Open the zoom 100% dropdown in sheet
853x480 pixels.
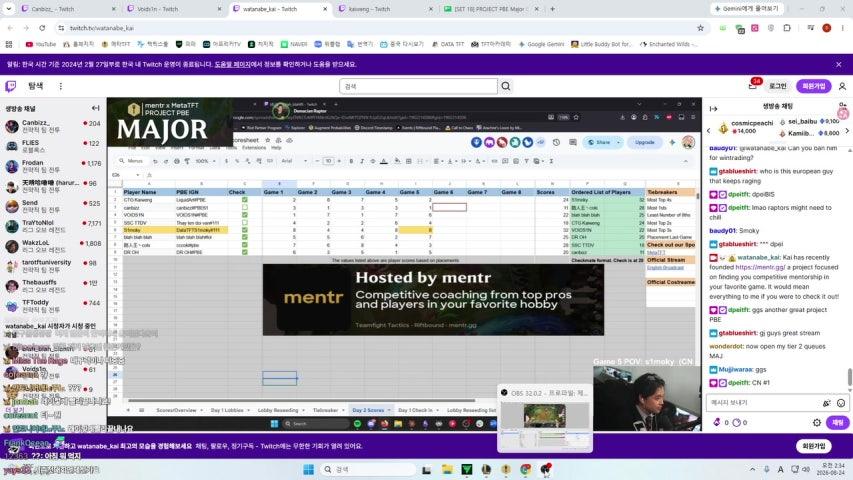click(x=205, y=161)
